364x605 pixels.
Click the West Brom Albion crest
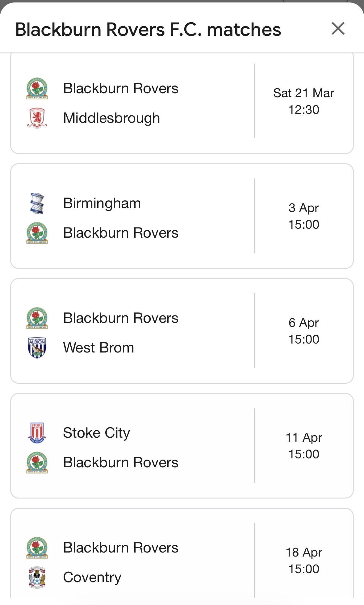tap(37, 348)
